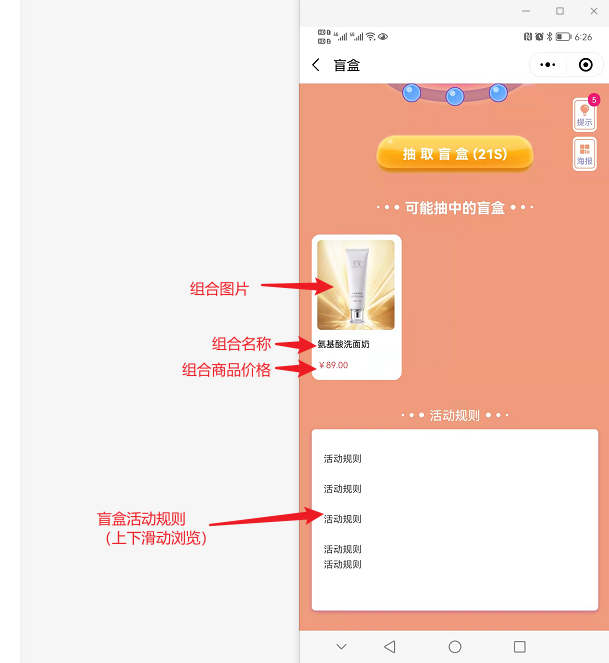Tap the circular close mini program icon
Screen dimensions: 609x663
coord(586,65)
